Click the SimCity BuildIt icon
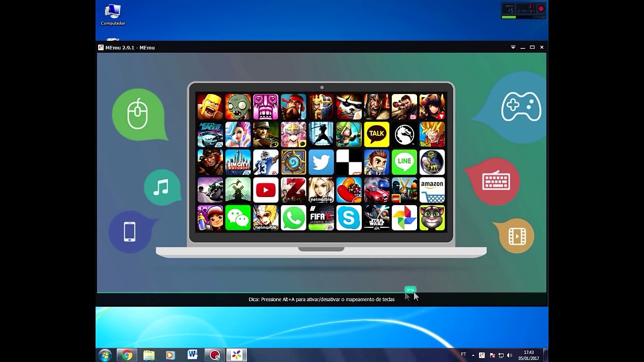644x362 pixels. click(x=238, y=162)
